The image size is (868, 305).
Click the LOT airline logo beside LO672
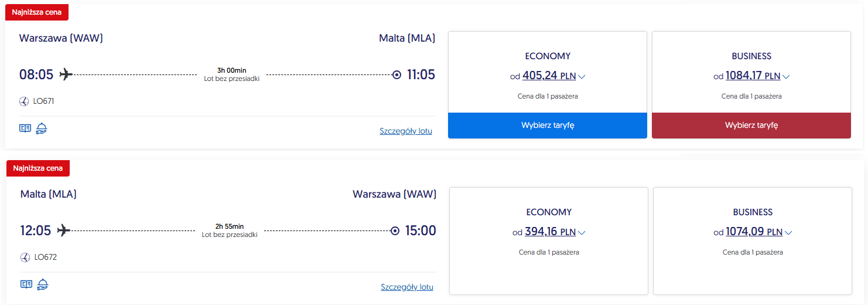25,257
